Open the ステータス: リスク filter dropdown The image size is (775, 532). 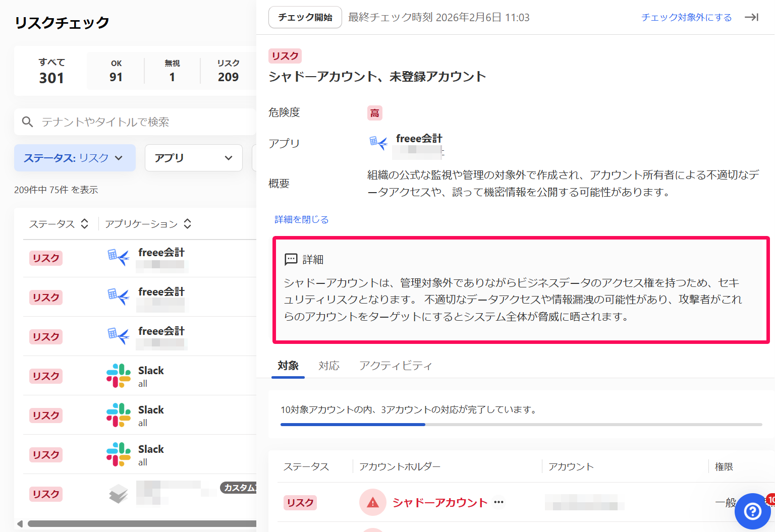(75, 158)
